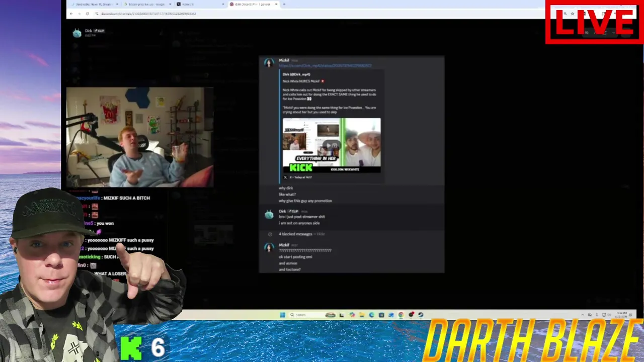Open the Mizkif username above the link
644x362 pixels.
click(284, 60)
